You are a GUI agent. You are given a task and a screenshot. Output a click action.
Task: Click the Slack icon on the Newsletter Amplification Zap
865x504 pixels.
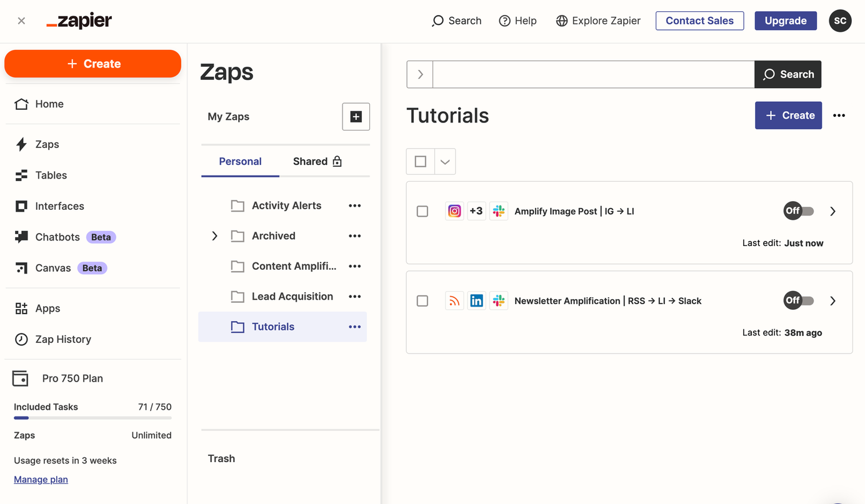pyautogui.click(x=499, y=300)
